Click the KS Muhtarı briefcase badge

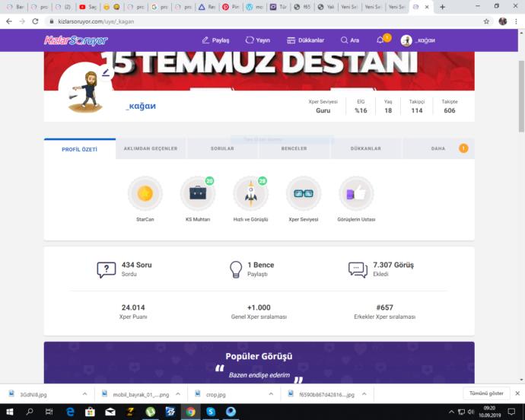pos(198,193)
